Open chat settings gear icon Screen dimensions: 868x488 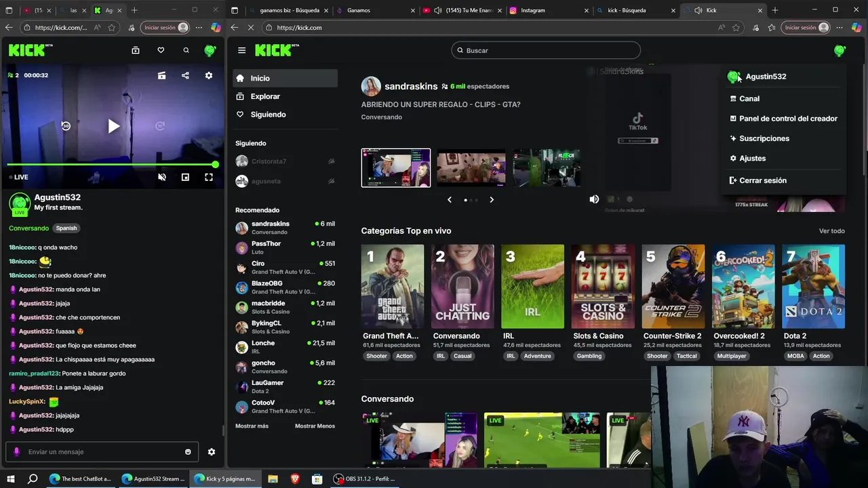212,452
